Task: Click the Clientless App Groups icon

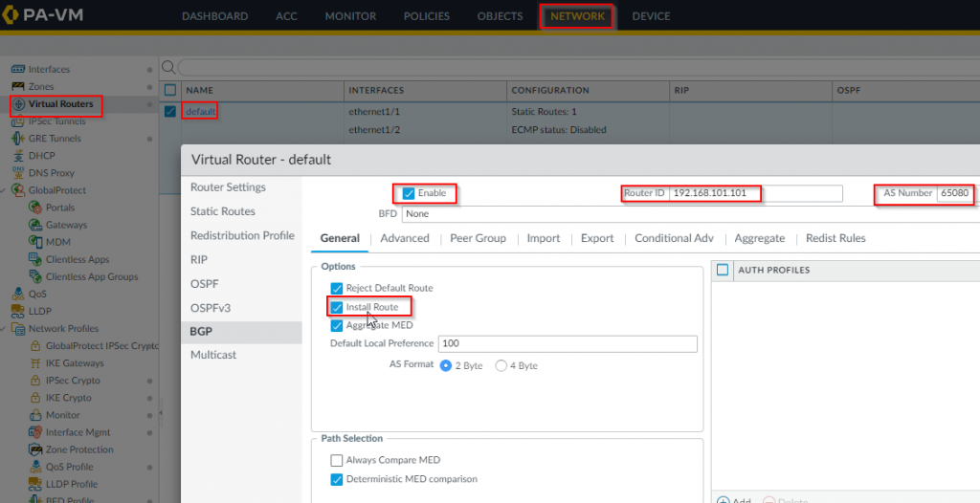Action: click(35, 276)
